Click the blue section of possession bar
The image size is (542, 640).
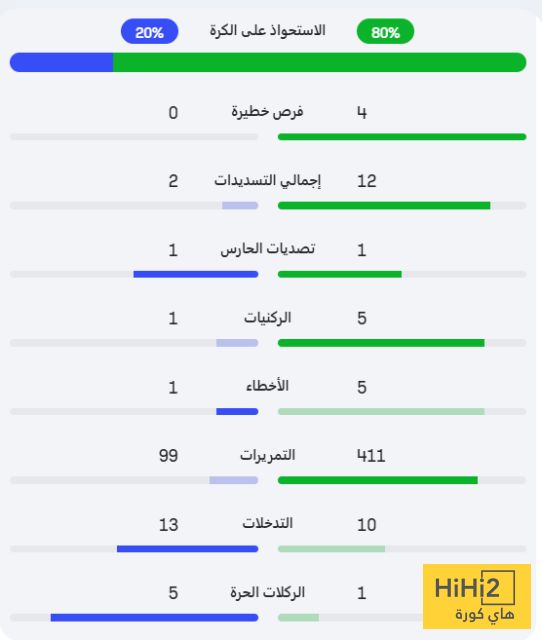click(x=61, y=62)
